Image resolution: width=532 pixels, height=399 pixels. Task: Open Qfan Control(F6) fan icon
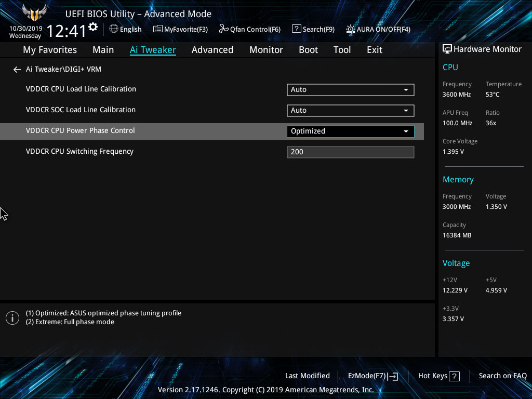click(223, 29)
